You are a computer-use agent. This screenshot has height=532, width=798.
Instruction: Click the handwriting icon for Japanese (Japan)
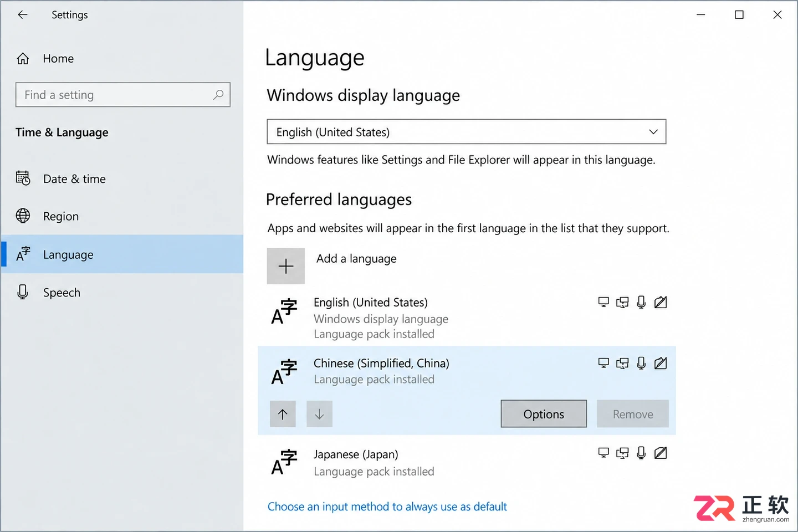pyautogui.click(x=661, y=453)
